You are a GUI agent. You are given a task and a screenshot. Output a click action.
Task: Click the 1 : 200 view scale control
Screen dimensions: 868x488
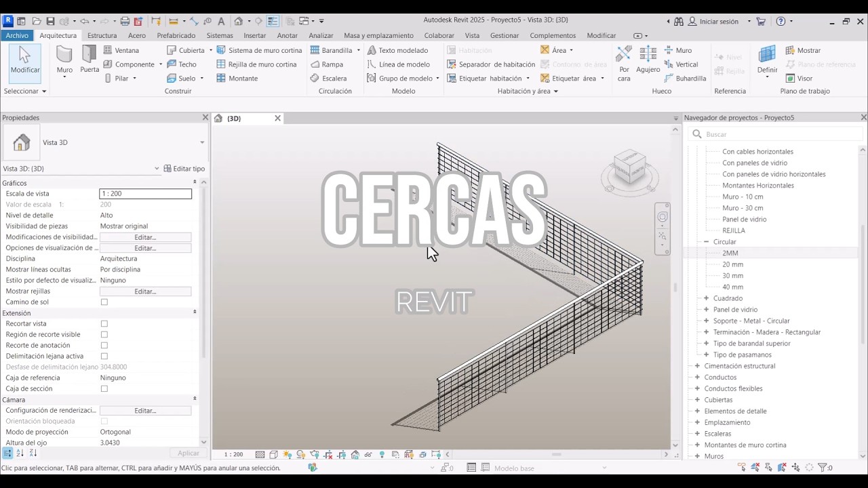point(233,455)
